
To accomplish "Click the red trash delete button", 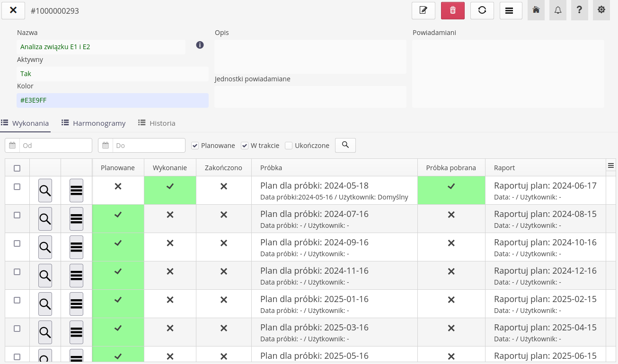I will click(453, 10).
